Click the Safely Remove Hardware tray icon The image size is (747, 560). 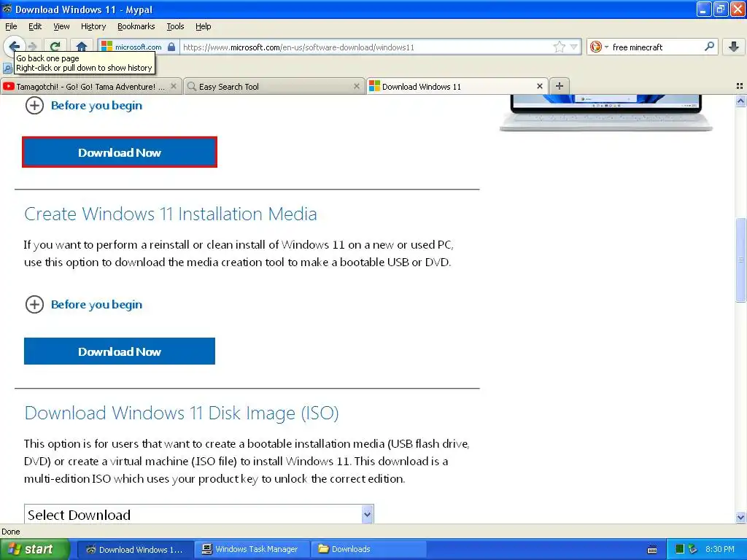coord(693,549)
